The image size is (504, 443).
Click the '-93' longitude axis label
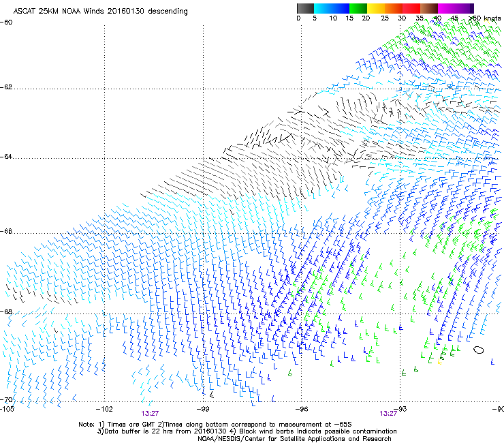tap(400, 409)
